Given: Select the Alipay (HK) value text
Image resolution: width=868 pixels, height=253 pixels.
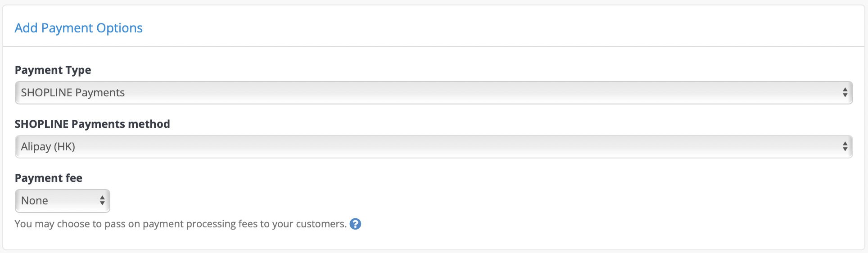Looking at the screenshot, I should (48, 147).
